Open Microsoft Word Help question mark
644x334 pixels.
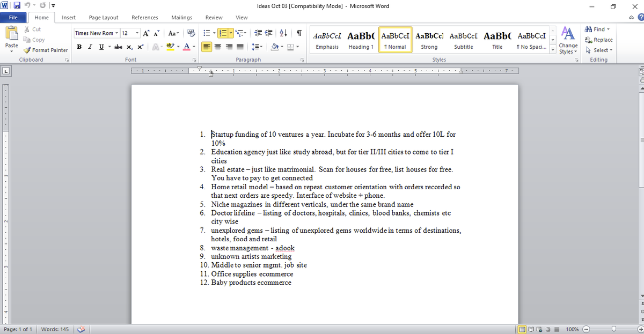[x=640, y=18]
